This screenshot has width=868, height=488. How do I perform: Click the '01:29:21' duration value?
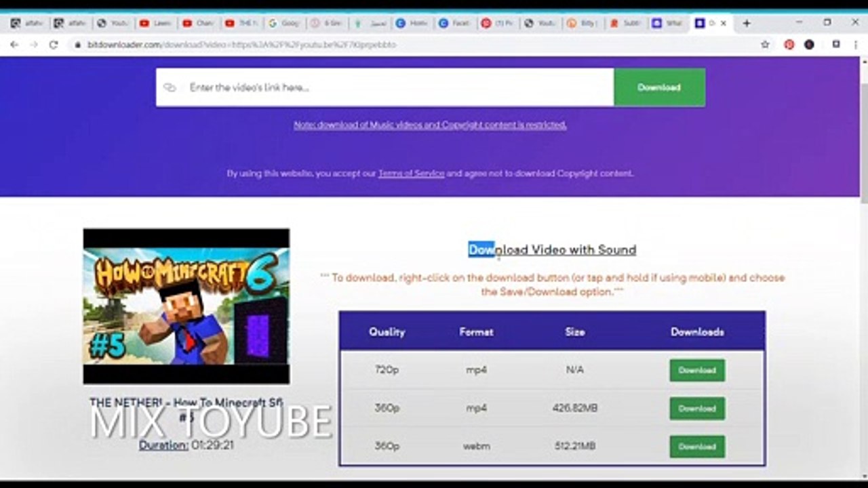point(212,445)
